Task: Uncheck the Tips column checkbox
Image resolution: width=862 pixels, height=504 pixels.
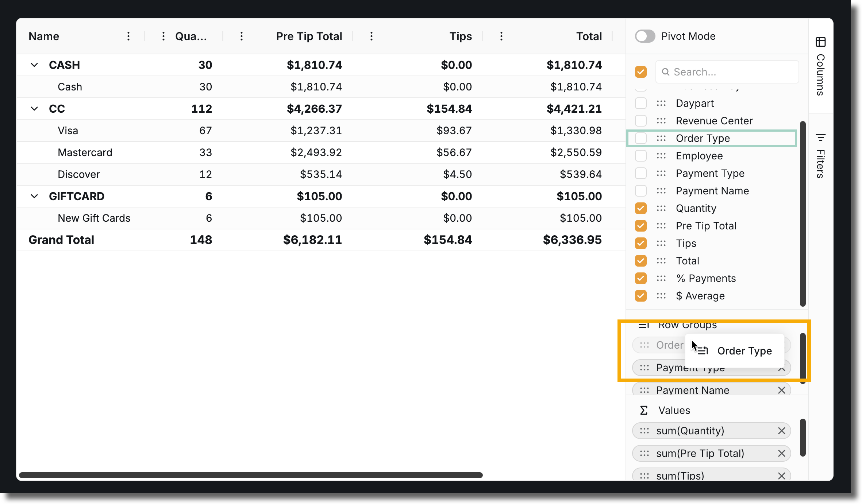Action: (x=640, y=243)
